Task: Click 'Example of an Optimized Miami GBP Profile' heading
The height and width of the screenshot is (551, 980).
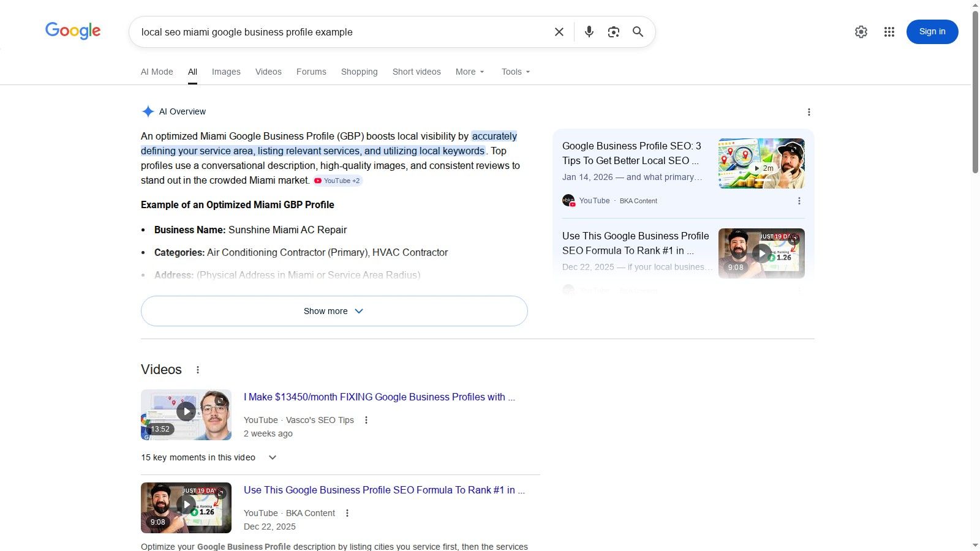Action: 238,204
